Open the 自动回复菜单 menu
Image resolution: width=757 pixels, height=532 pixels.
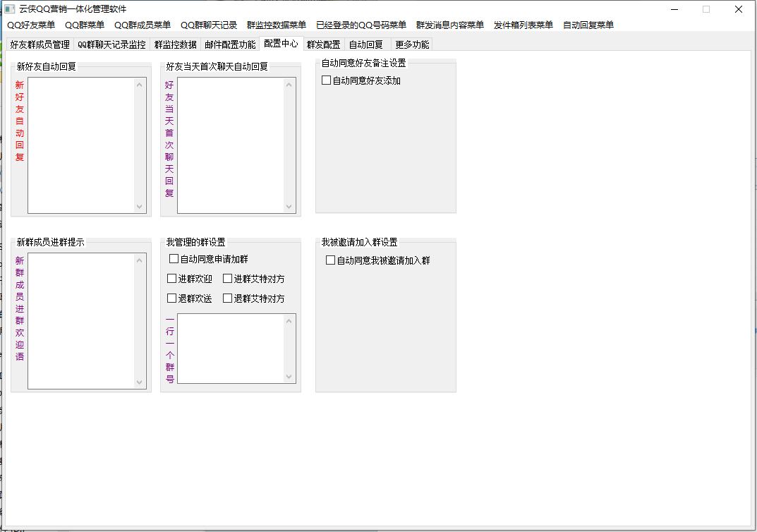(x=588, y=25)
